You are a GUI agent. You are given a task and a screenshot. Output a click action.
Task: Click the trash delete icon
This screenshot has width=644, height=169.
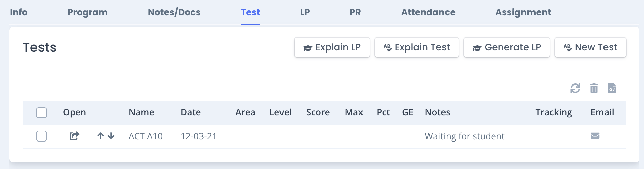pos(594,88)
